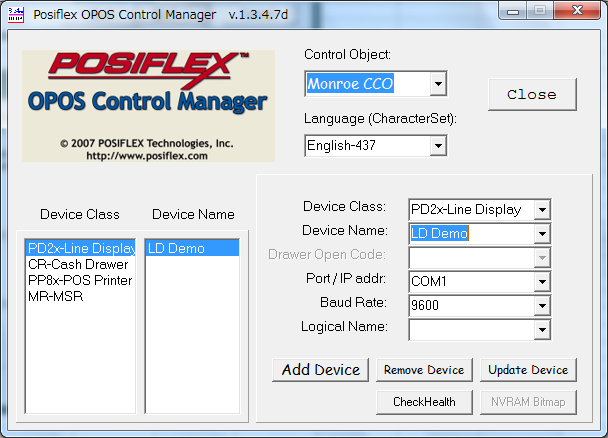
Task: Click the Remove Device button
Action: click(424, 370)
